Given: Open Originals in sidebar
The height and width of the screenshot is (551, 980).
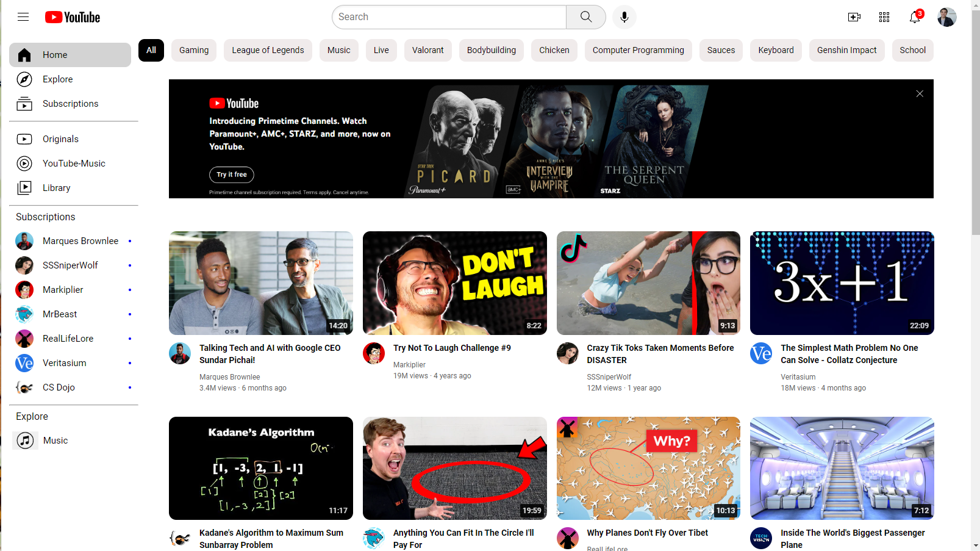Looking at the screenshot, I should tap(70, 139).
